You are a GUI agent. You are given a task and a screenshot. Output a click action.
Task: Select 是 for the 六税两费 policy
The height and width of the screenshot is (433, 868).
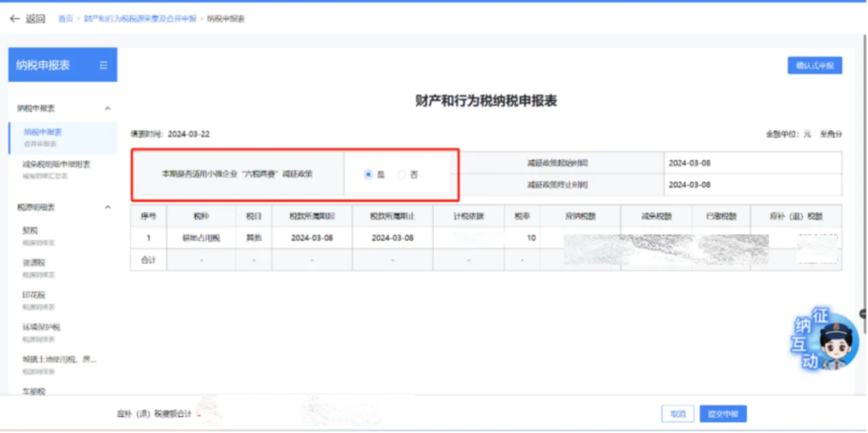coord(368,174)
